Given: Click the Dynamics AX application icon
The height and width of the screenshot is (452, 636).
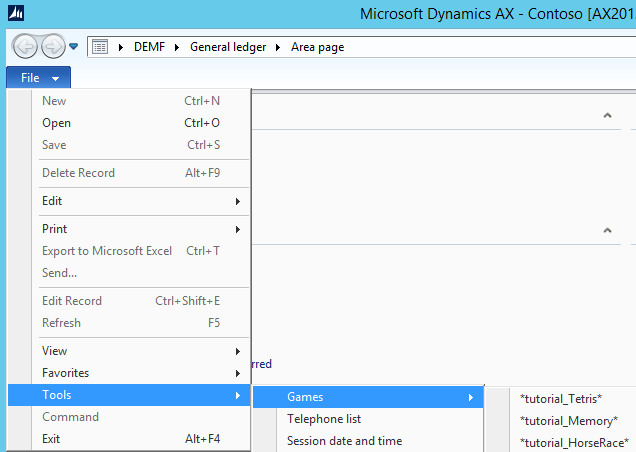Looking at the screenshot, I should click(17, 15).
